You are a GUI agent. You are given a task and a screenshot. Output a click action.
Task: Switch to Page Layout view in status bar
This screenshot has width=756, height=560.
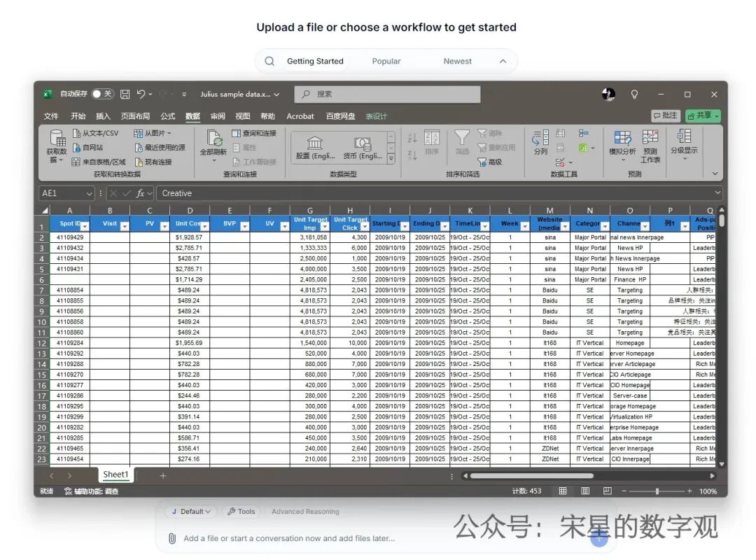pyautogui.click(x=585, y=491)
